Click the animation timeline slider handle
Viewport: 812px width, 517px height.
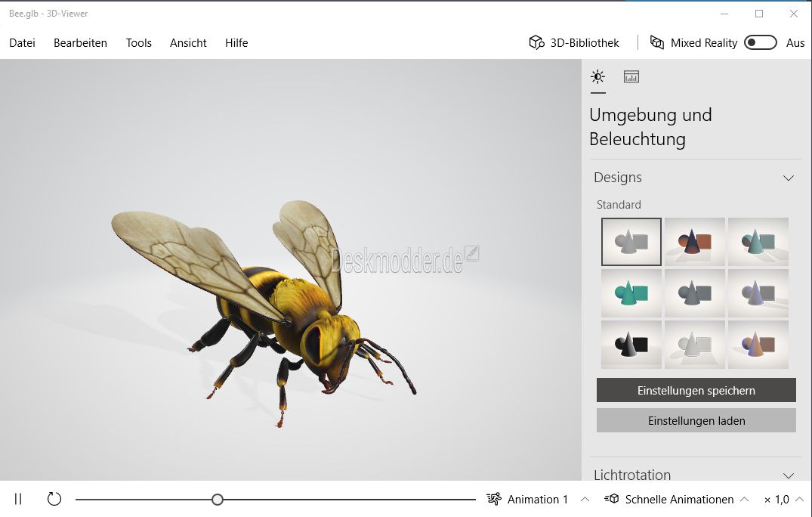pos(218,500)
